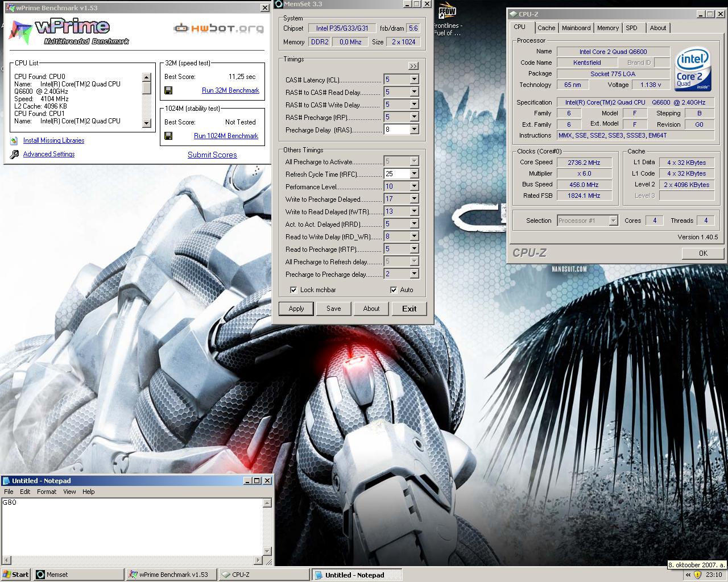Open the Act. to Act. Delayed (tRRD) dropdown
728x582 pixels.
coord(414,224)
